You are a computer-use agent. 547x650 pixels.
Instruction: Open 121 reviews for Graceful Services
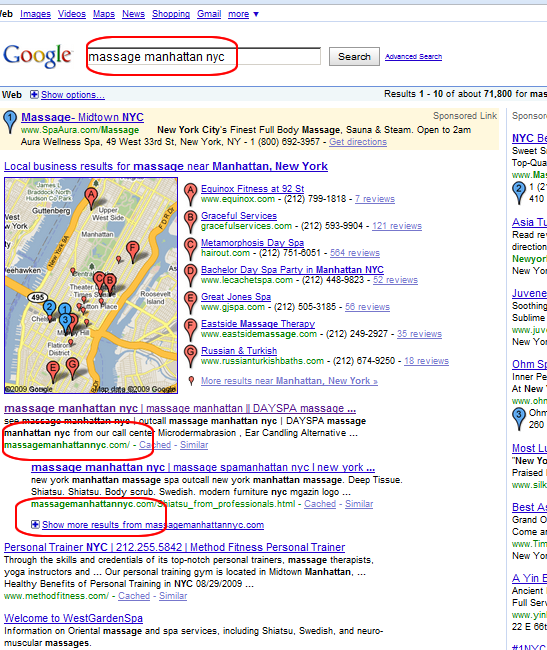[397, 226]
